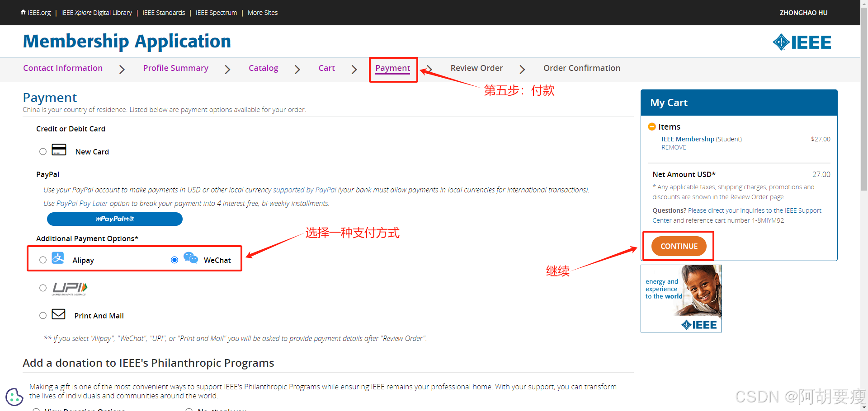Go to Profile Summary step
Image resolution: width=868 pixels, height=411 pixels.
(176, 68)
